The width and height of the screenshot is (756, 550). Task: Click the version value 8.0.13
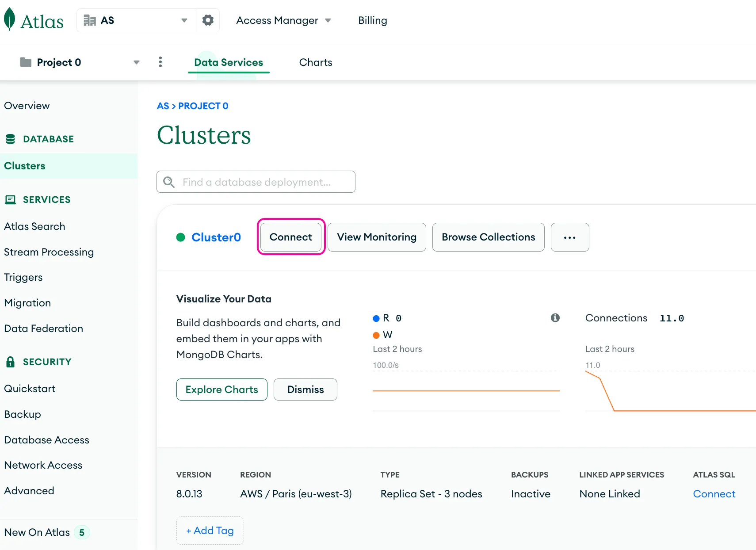pos(189,494)
